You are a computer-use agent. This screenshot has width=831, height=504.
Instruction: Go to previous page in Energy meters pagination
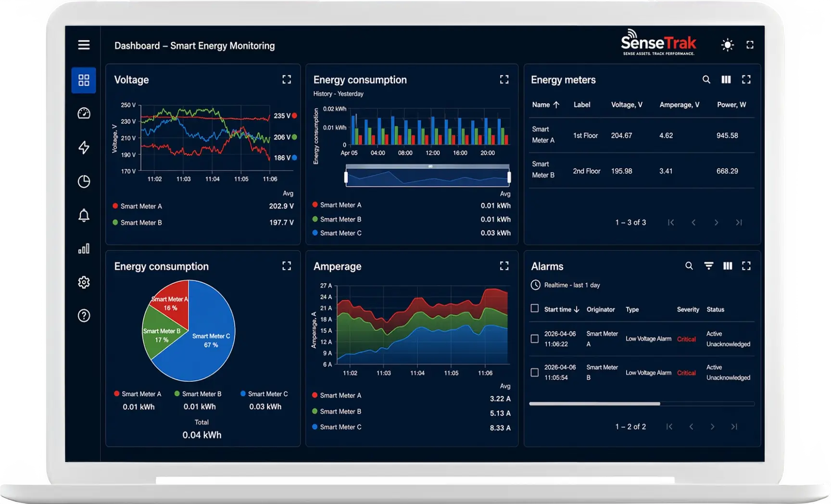(x=693, y=222)
